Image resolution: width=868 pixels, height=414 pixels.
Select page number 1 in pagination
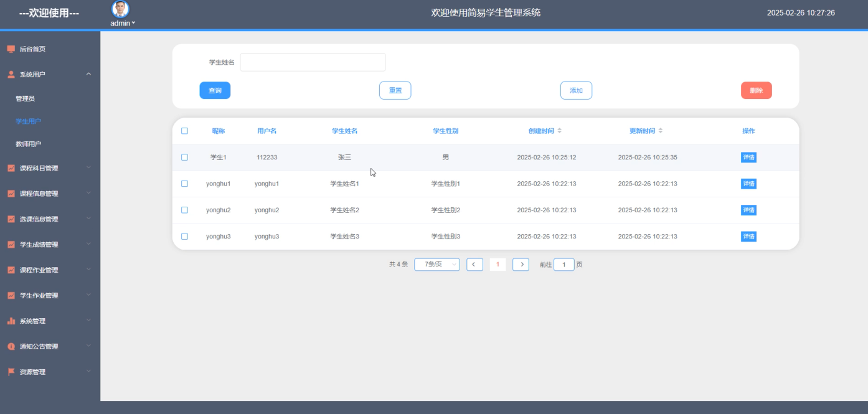click(x=498, y=265)
